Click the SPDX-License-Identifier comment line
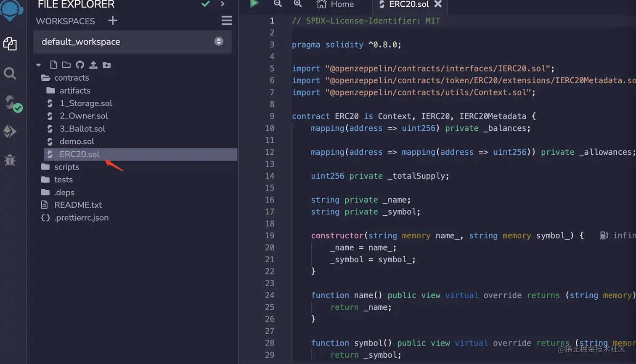The height and width of the screenshot is (364, 636). (366, 21)
